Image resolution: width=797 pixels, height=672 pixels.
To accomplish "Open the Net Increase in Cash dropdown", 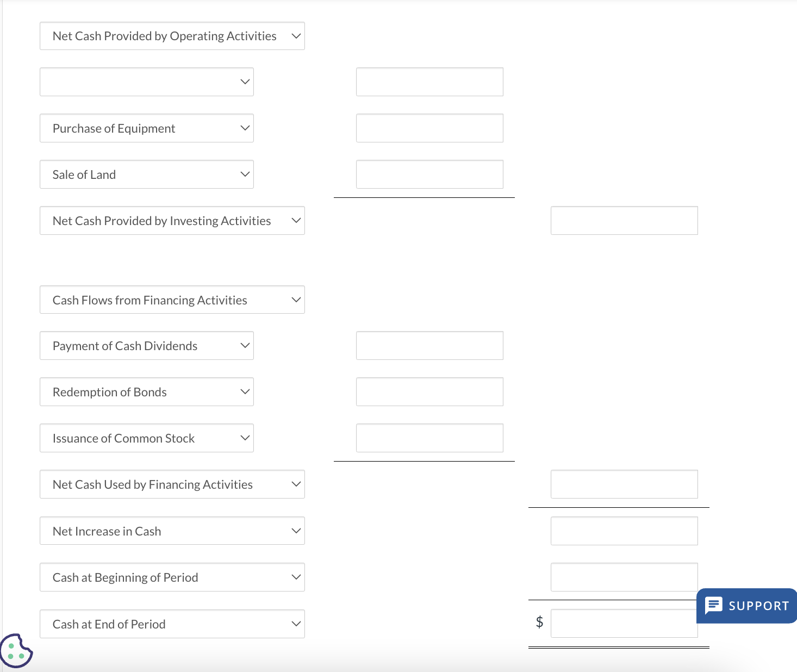I will 172,531.
